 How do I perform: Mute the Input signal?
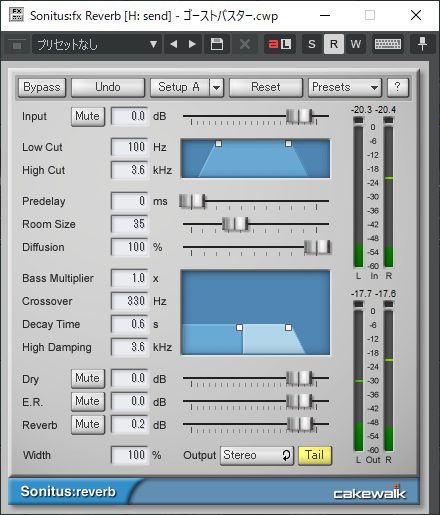[88, 116]
